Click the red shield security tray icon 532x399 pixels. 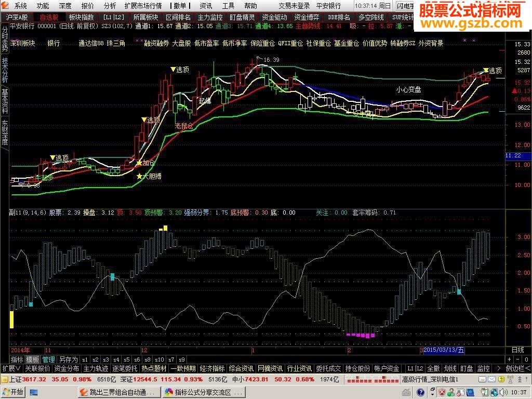[442, 393]
